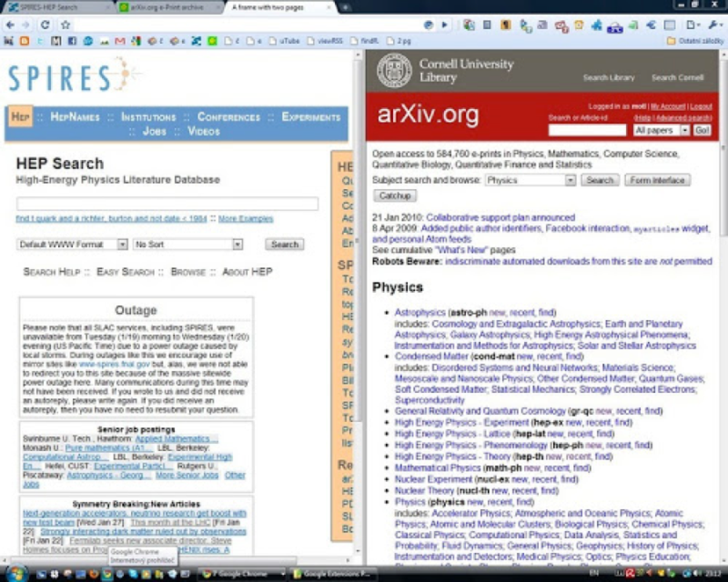The width and height of the screenshot is (728, 582).
Task: Open Jobs in SPIRES navigation
Action: click(155, 131)
